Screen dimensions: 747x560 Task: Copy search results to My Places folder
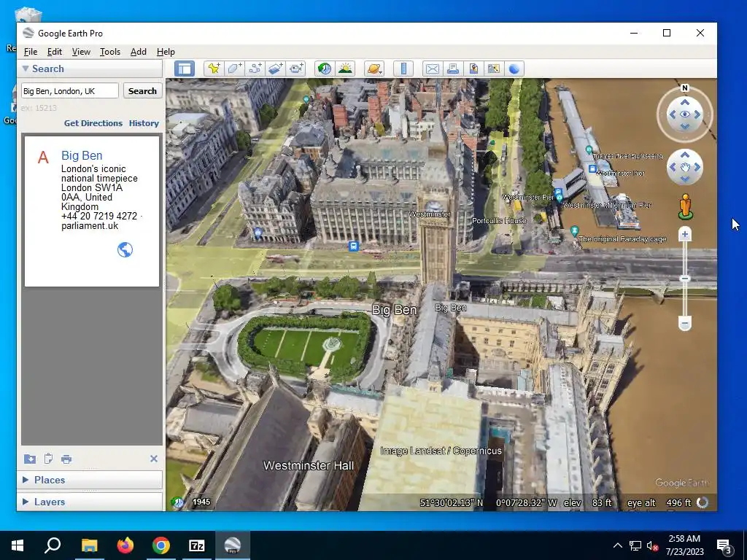click(x=29, y=459)
